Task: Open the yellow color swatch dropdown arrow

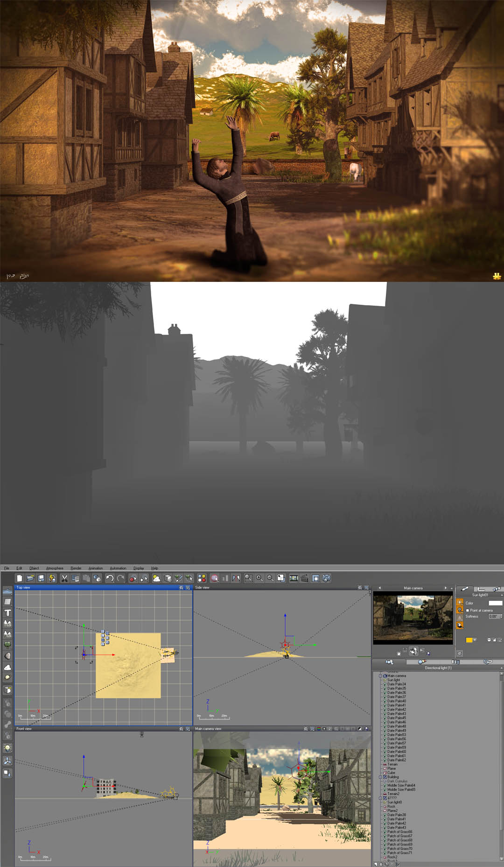Action: tap(475, 640)
